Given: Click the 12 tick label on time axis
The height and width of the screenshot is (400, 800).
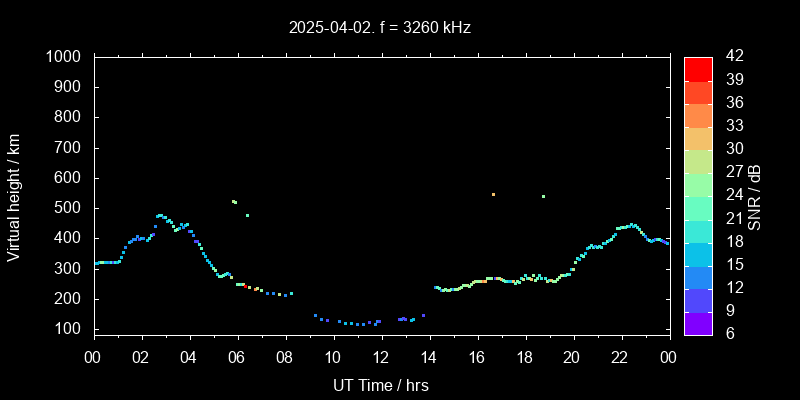Looking at the screenshot, I should tap(381, 357).
